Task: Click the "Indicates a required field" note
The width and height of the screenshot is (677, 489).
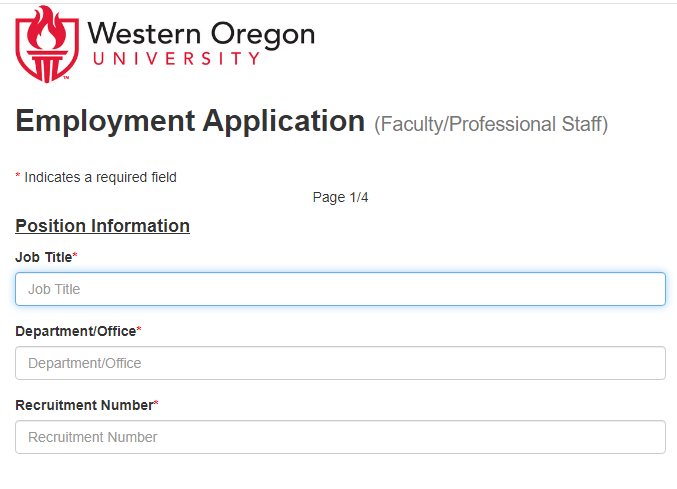Action: [x=100, y=177]
